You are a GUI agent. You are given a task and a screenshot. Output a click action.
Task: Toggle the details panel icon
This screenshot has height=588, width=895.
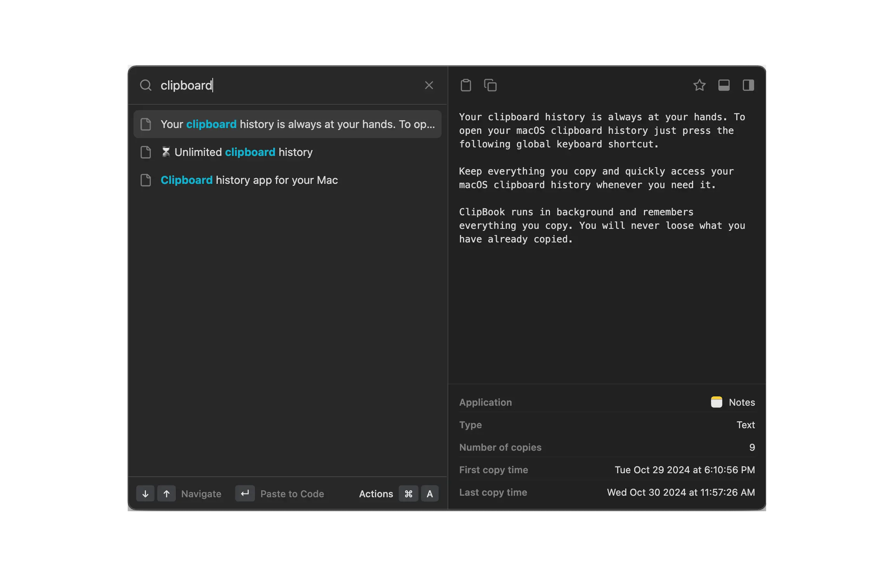click(724, 85)
